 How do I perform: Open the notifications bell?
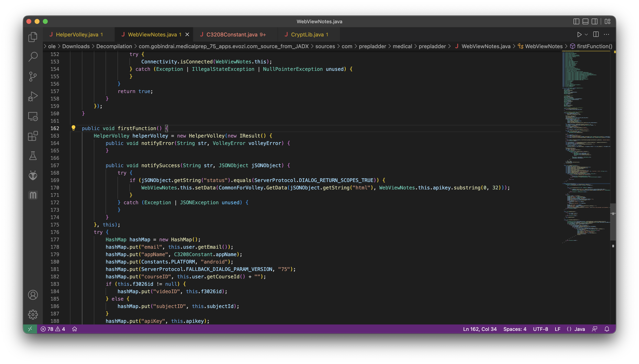[x=607, y=329]
